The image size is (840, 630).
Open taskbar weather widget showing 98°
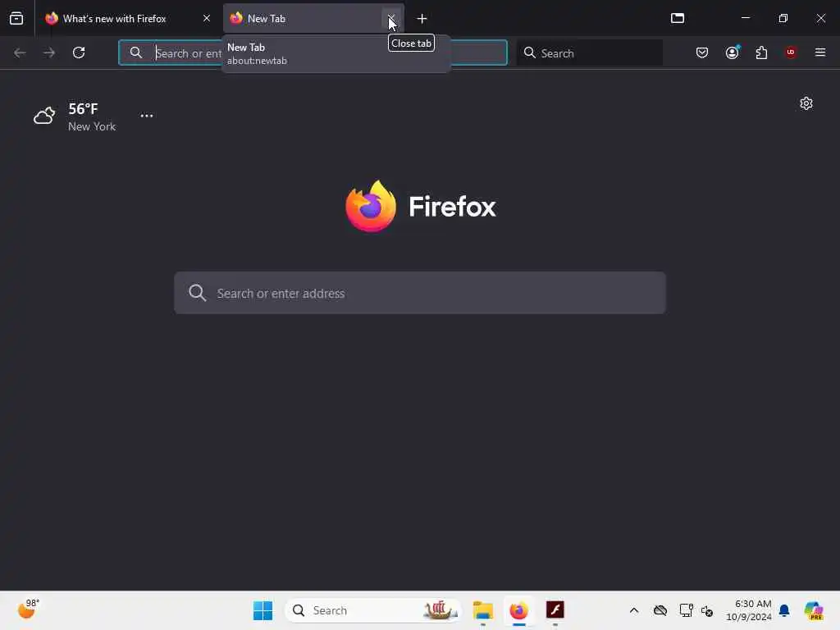click(29, 609)
